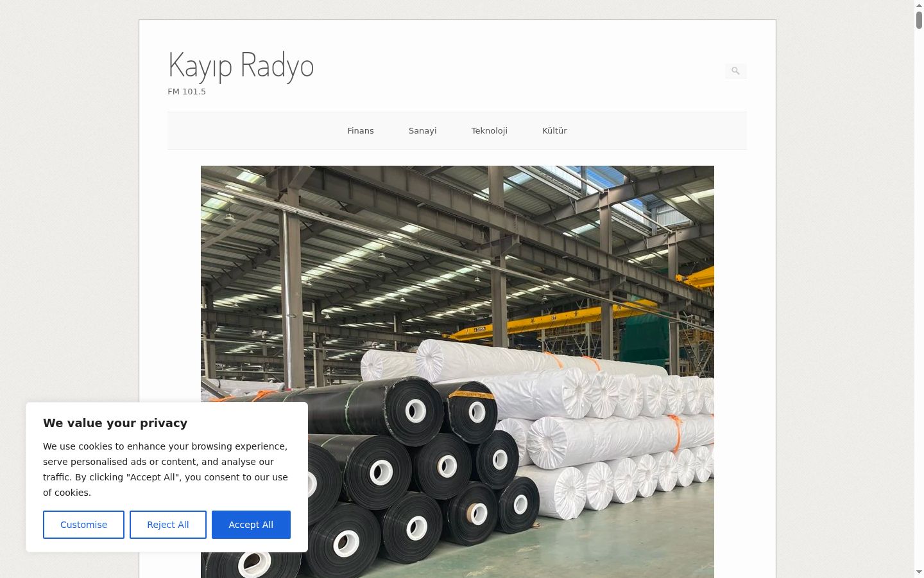Open the warehouse rolls featured image

(458, 372)
